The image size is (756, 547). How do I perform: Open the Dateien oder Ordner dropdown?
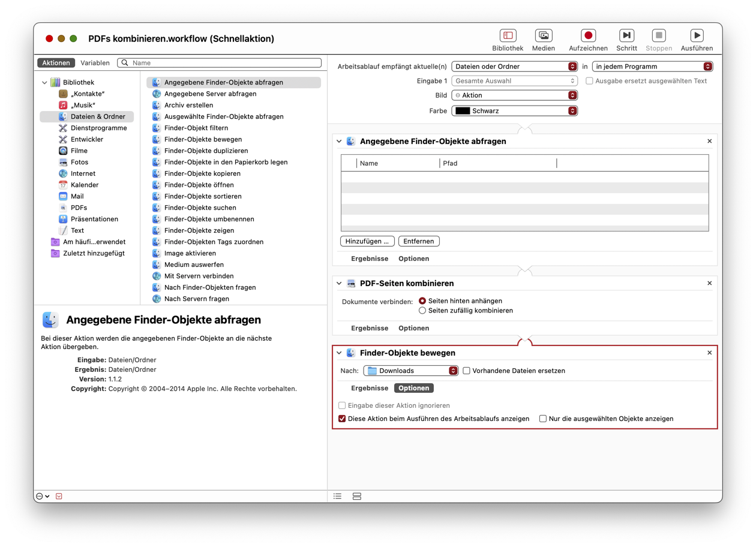coord(514,67)
